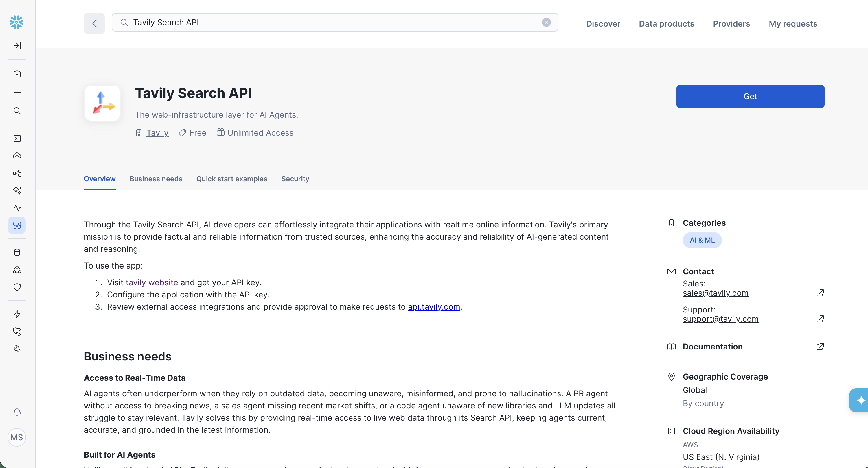Expand geographic coverage By country

point(703,403)
